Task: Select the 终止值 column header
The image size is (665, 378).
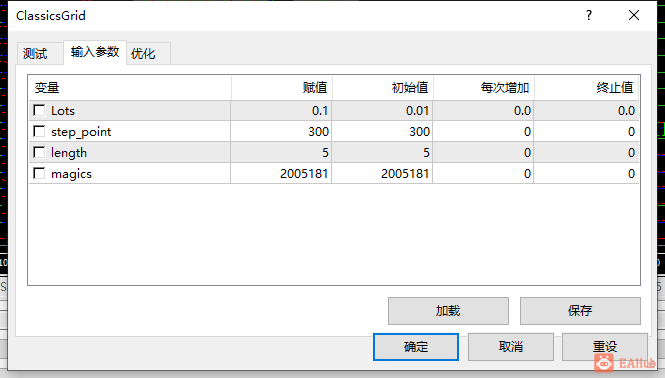Action: click(587, 88)
